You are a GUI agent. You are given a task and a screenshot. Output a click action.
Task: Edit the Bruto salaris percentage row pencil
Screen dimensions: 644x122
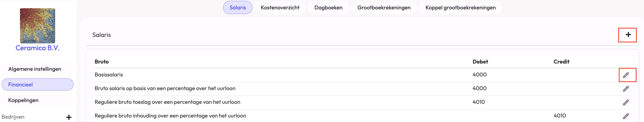[626, 89]
